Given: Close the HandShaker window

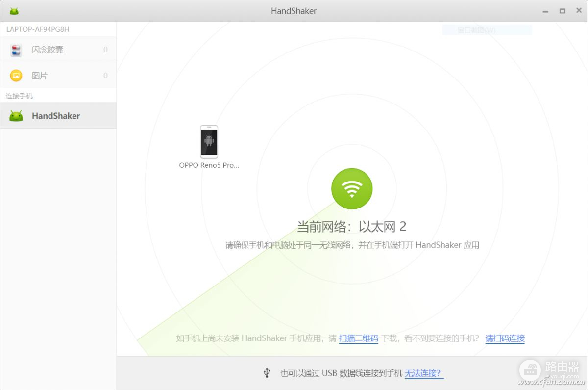Looking at the screenshot, I should click(579, 11).
